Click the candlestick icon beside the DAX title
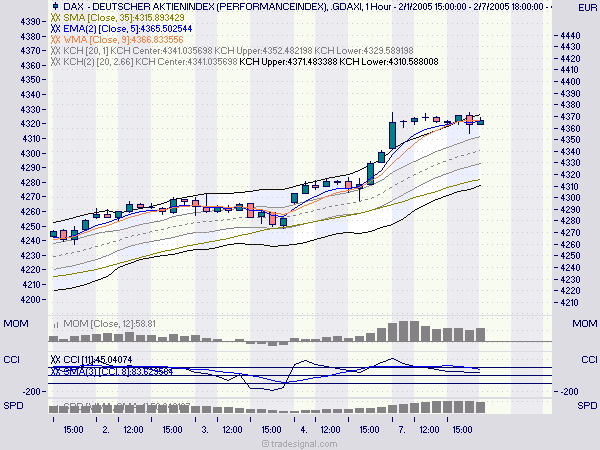Image resolution: width=600 pixels, height=450 pixels. coord(55,7)
